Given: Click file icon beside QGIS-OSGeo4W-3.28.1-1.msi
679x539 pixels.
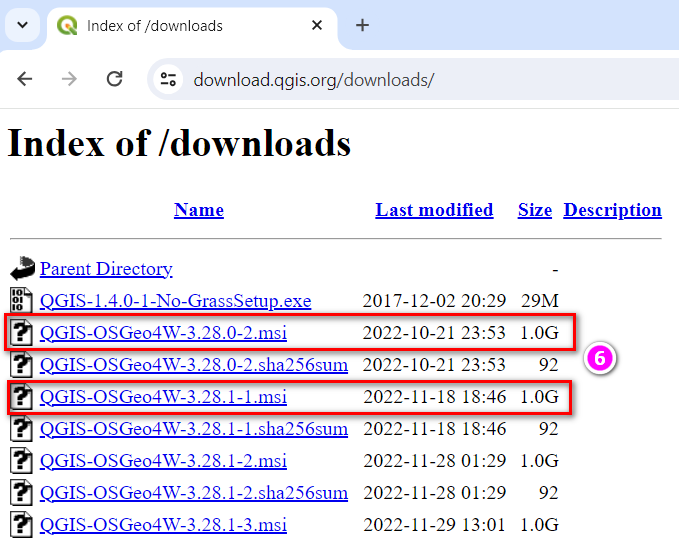Looking at the screenshot, I should coord(21,396).
